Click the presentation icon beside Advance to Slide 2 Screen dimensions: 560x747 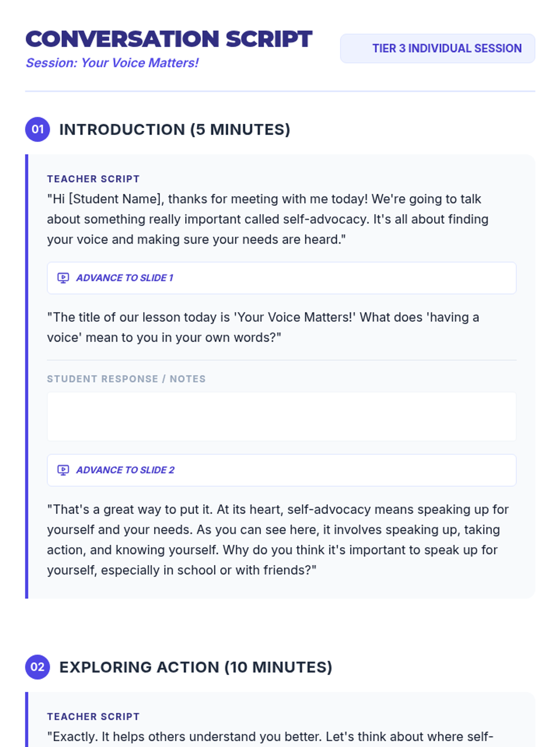(63, 470)
